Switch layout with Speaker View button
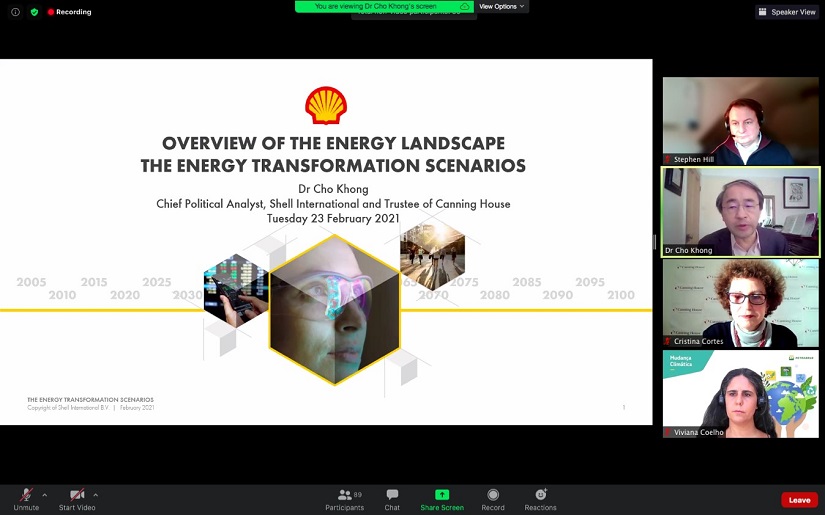 (x=787, y=12)
